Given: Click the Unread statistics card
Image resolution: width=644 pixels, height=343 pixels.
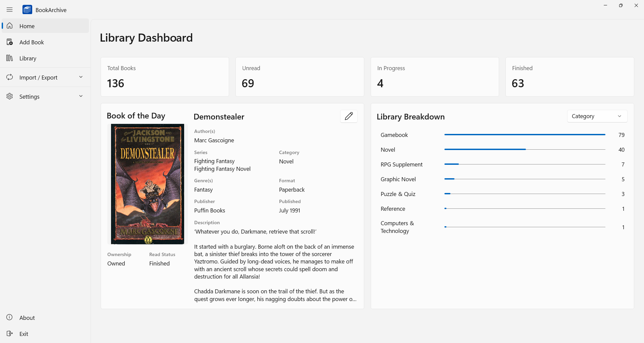Looking at the screenshot, I should [x=300, y=77].
